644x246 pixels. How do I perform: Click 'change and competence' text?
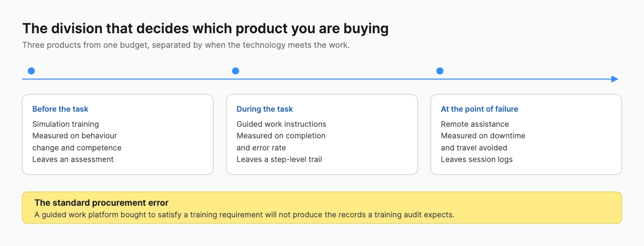pos(77,148)
